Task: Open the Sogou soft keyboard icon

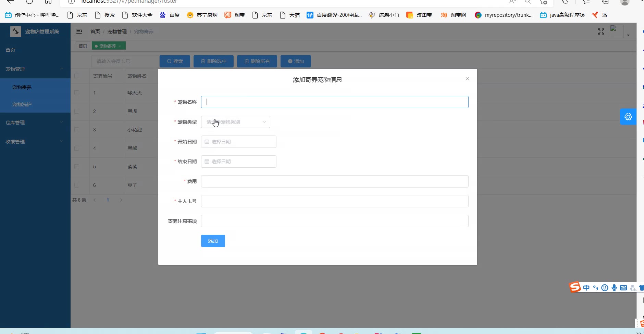Action: coord(623,288)
